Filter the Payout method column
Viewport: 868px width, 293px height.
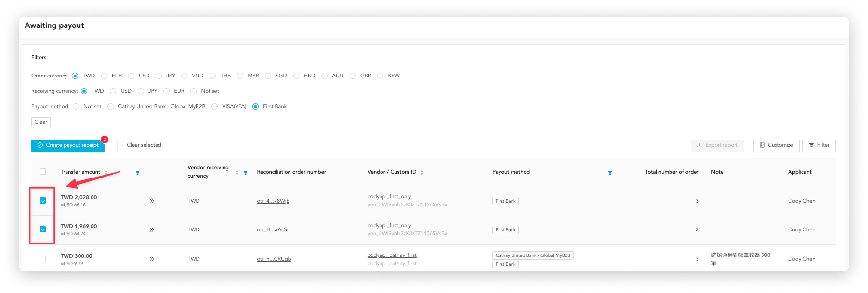(x=610, y=172)
